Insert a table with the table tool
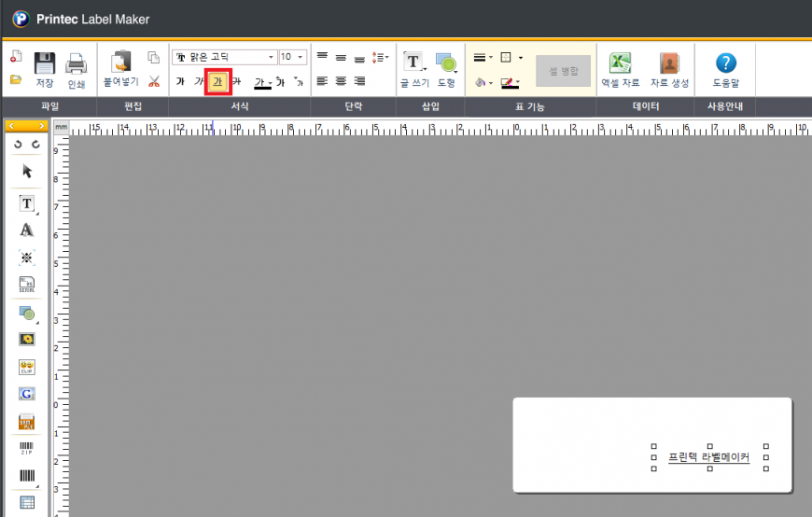The image size is (812, 517). pyautogui.click(x=27, y=502)
